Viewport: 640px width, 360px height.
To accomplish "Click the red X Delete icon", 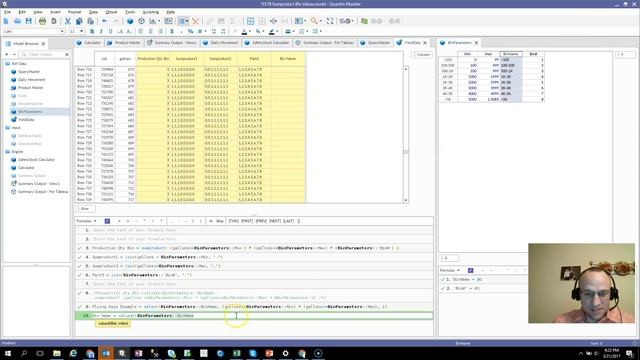I will (196, 21).
